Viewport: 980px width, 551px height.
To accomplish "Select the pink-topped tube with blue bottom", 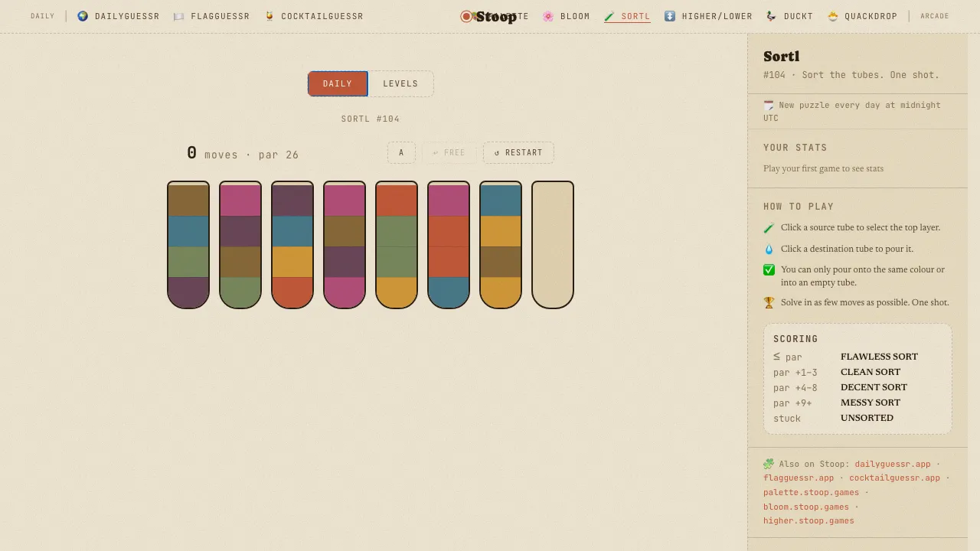I will pyautogui.click(x=449, y=245).
